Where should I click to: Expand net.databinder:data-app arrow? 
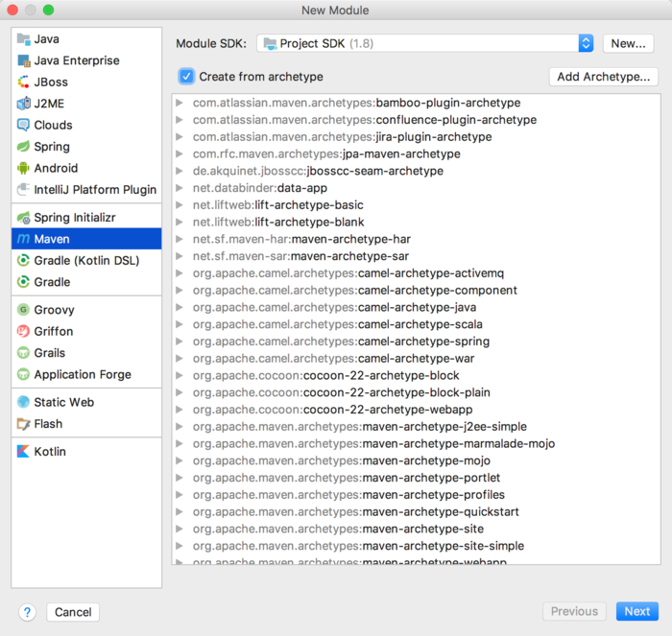coord(180,188)
